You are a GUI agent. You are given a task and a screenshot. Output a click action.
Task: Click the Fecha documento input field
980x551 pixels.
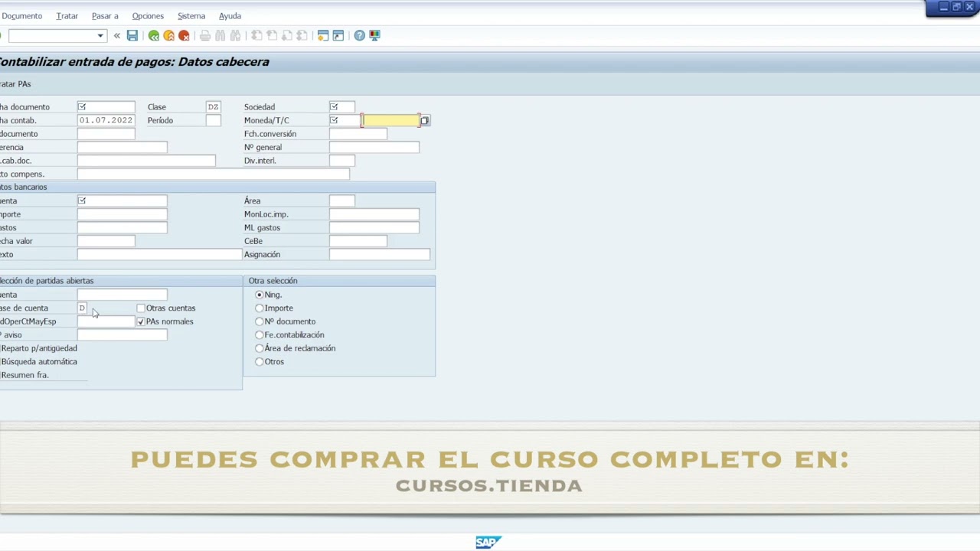click(106, 107)
